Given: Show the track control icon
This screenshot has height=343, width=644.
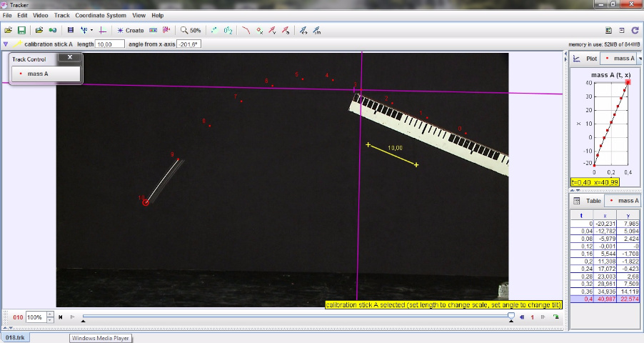Looking at the screenshot, I should tap(154, 31).
